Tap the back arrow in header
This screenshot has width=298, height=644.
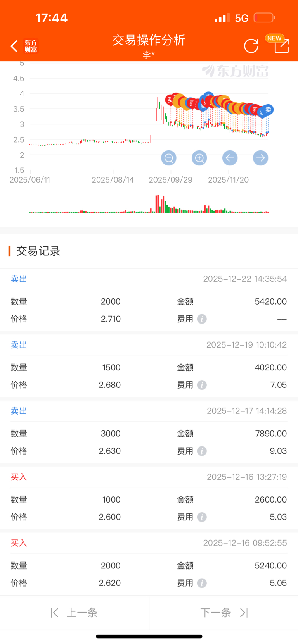click(14, 46)
